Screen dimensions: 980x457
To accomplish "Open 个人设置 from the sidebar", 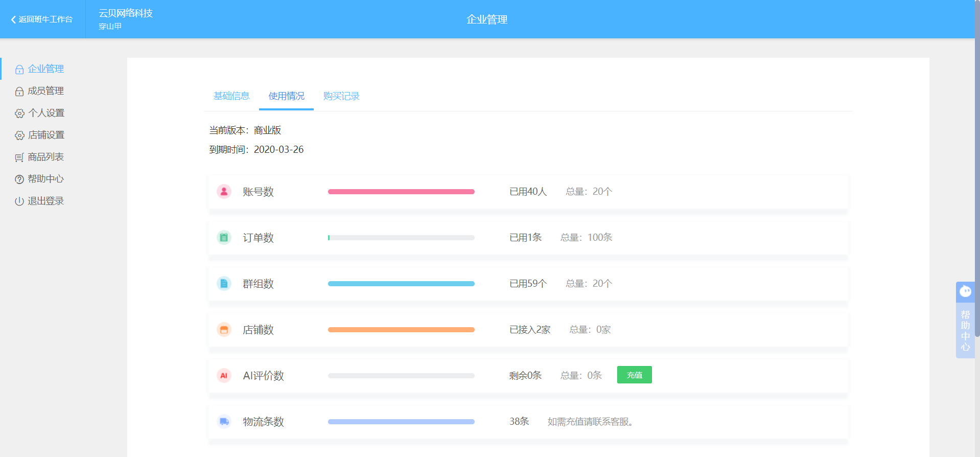I will click(x=46, y=113).
